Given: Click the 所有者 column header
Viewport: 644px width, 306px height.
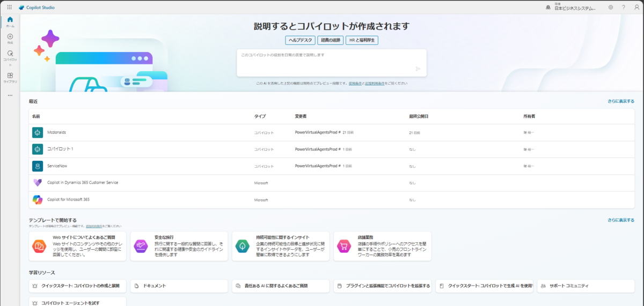Looking at the screenshot, I should pyautogui.click(x=529, y=116).
